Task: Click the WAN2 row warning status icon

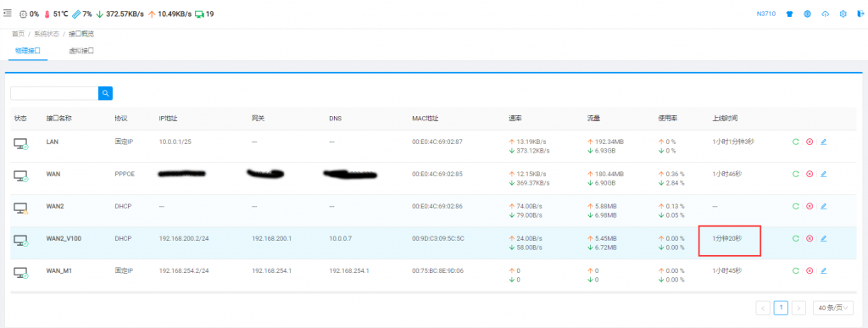Action: 21,208
